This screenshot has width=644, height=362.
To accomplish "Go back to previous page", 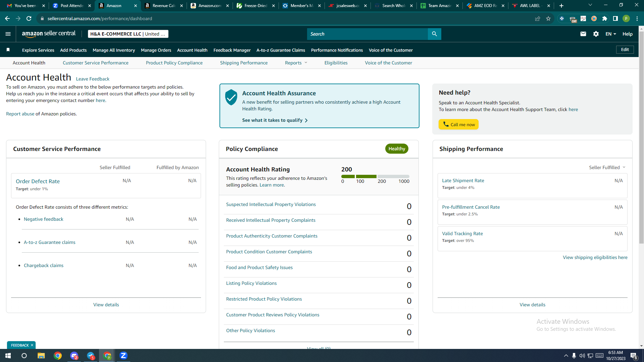I will (x=7, y=18).
